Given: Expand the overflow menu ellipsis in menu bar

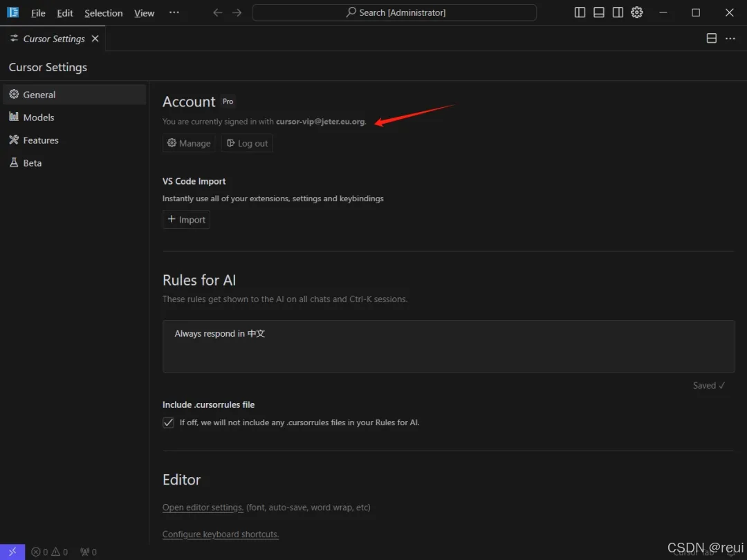Looking at the screenshot, I should [x=174, y=12].
